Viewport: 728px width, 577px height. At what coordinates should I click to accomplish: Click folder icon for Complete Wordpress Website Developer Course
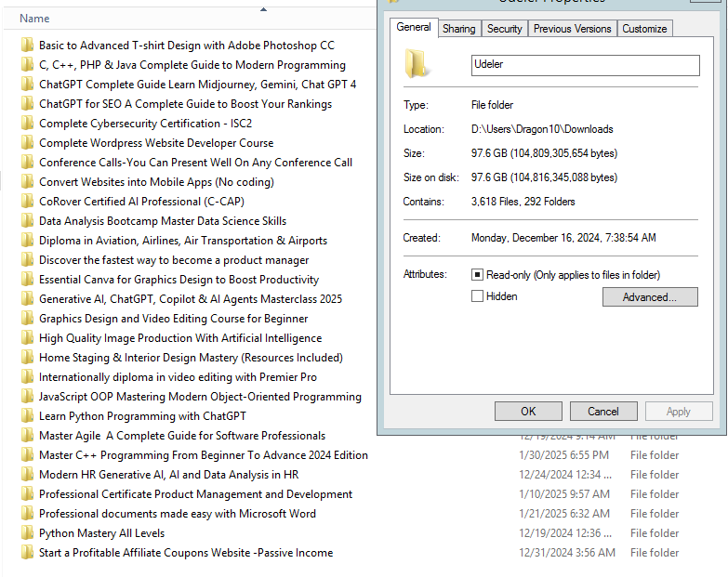(x=27, y=142)
